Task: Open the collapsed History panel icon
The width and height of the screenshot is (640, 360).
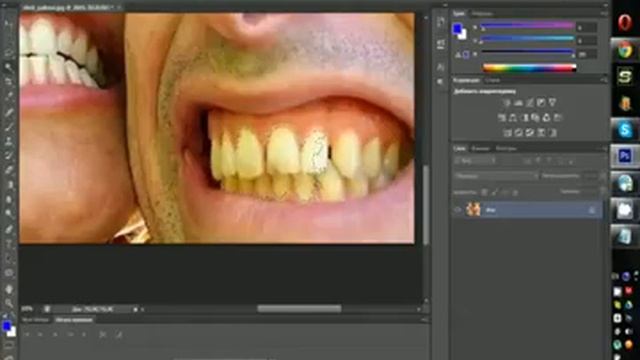Action: [x=441, y=22]
